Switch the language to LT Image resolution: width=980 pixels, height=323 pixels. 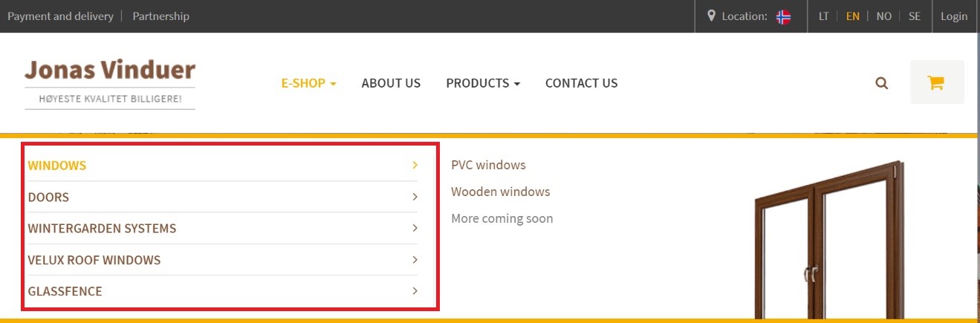(824, 16)
